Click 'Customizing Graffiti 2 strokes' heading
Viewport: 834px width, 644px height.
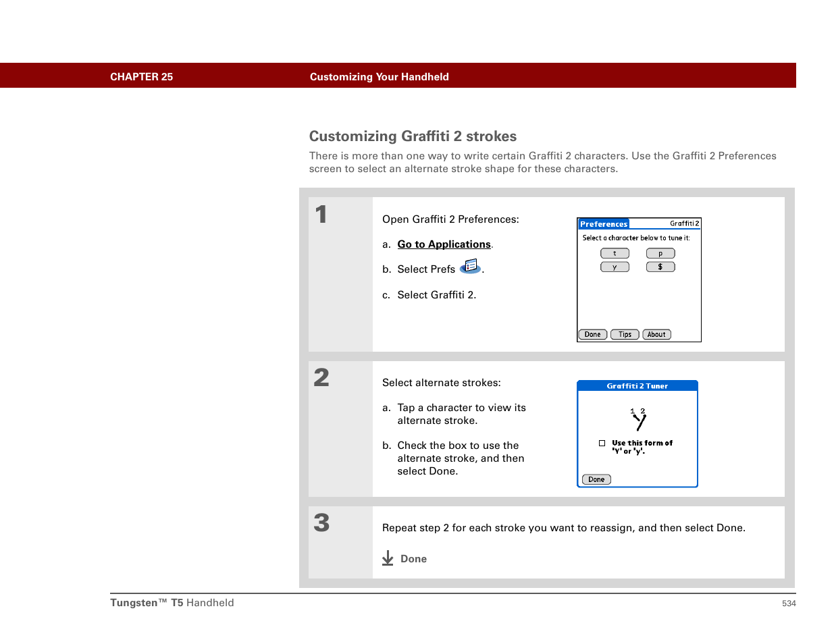pos(413,136)
